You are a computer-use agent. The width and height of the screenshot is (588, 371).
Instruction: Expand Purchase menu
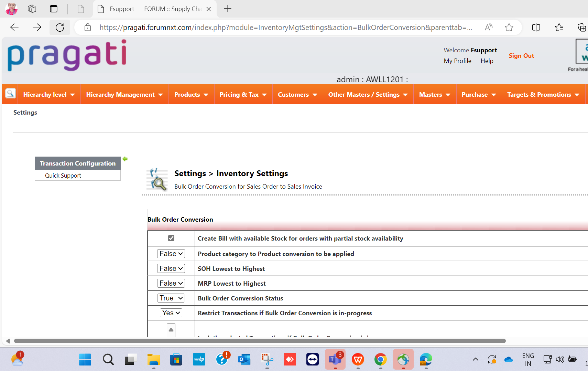[x=479, y=95]
